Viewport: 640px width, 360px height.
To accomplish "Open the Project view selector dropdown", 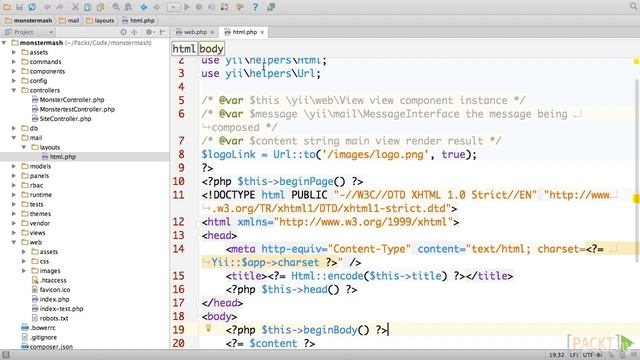I will (29, 32).
